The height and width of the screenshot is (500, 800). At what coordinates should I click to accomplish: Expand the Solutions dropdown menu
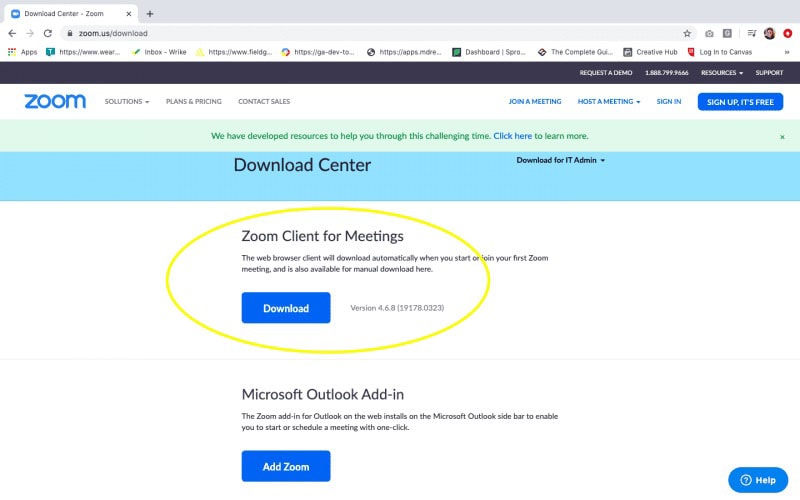pos(127,102)
